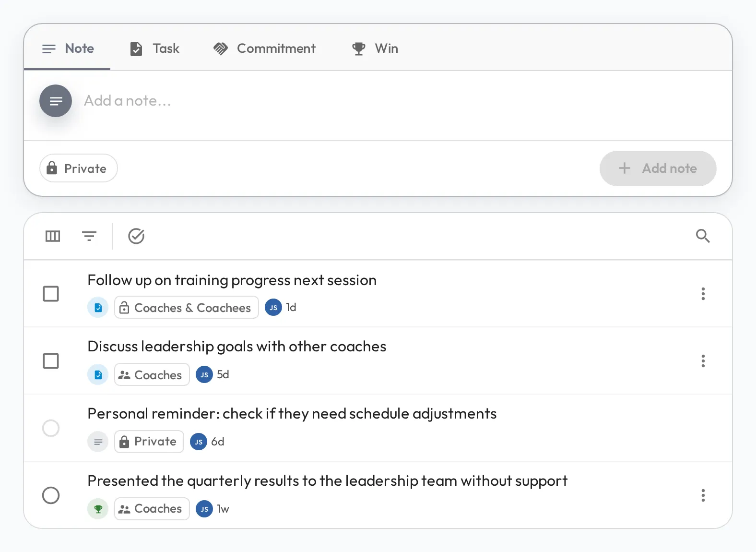Open more options for Discuss leadership goals

click(703, 361)
